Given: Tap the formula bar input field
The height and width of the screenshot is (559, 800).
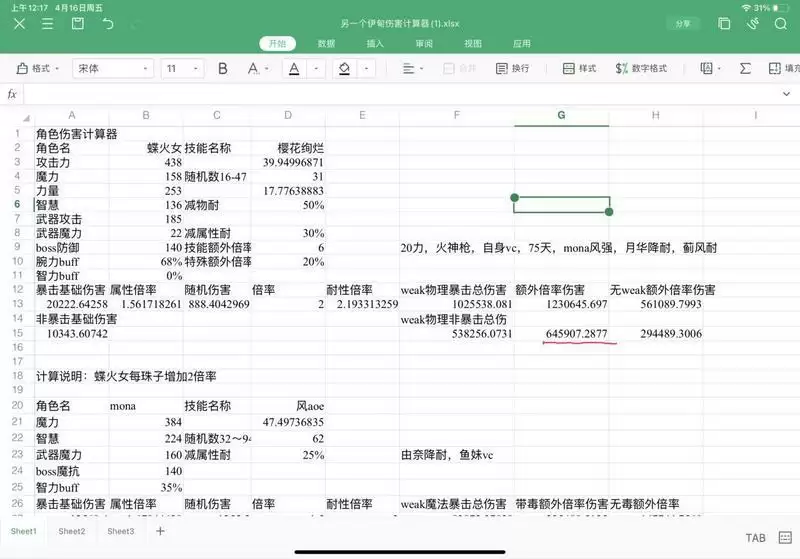Looking at the screenshot, I should pos(401,94).
